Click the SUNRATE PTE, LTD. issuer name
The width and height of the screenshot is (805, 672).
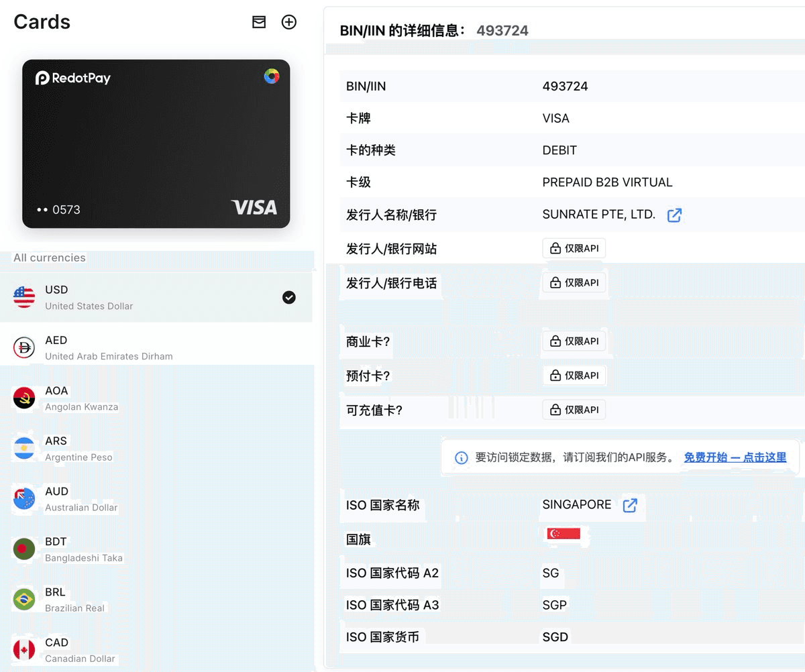pyautogui.click(x=599, y=215)
